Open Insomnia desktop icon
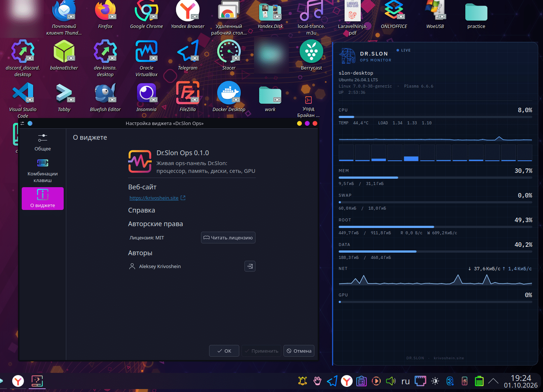Image resolution: width=543 pixels, height=392 pixels. [146, 97]
